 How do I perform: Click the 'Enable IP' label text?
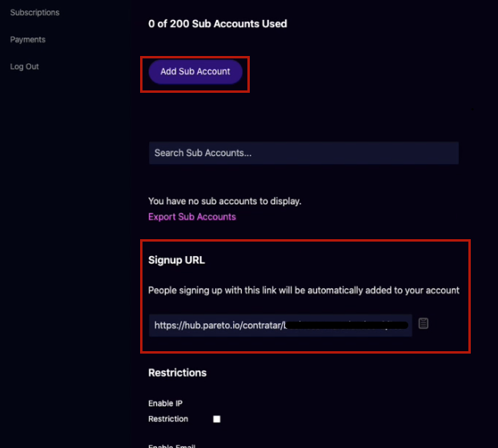point(166,403)
